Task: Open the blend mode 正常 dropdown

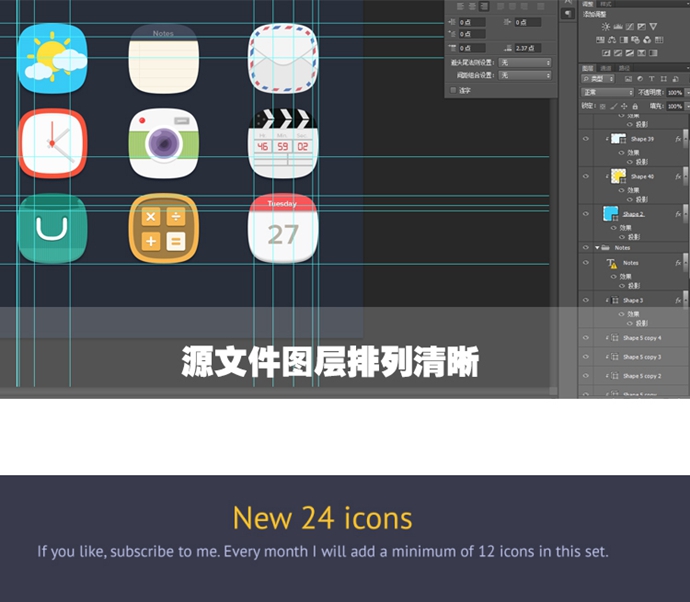Action: (x=607, y=92)
